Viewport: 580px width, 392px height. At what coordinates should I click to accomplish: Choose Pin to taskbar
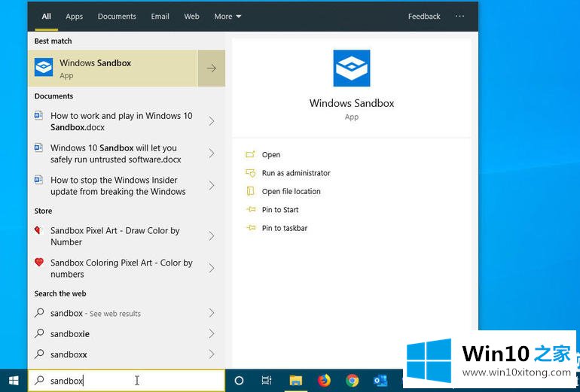click(x=285, y=228)
